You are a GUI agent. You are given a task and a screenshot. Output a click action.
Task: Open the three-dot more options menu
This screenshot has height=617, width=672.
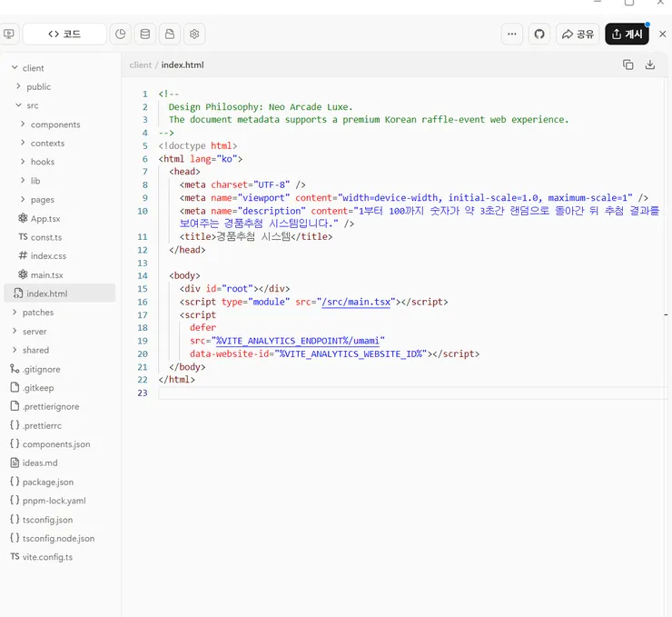pos(511,34)
